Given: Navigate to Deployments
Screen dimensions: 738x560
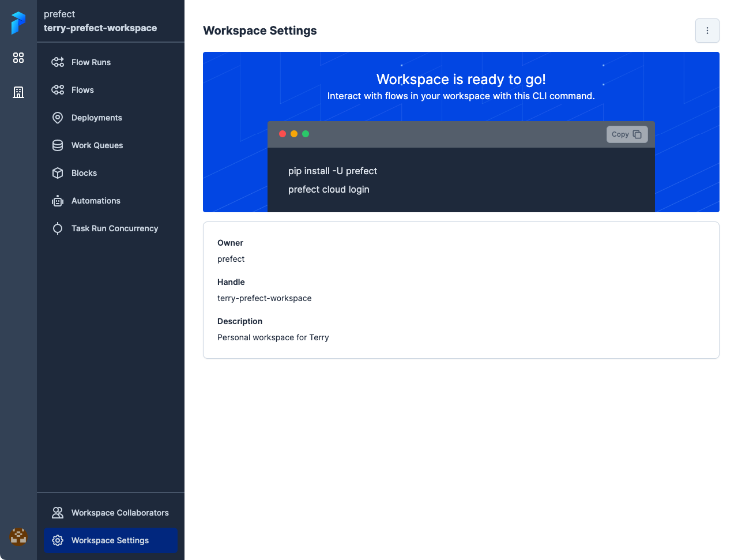Looking at the screenshot, I should [111, 118].
